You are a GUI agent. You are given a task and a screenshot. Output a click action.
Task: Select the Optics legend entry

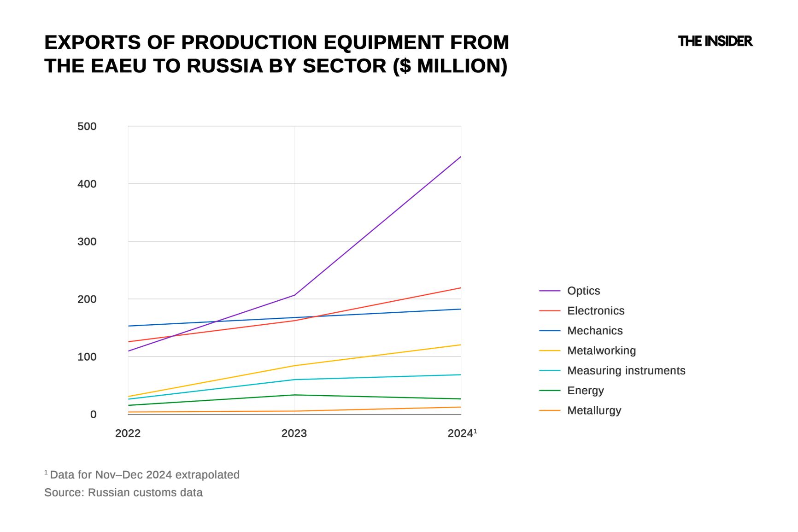click(583, 291)
